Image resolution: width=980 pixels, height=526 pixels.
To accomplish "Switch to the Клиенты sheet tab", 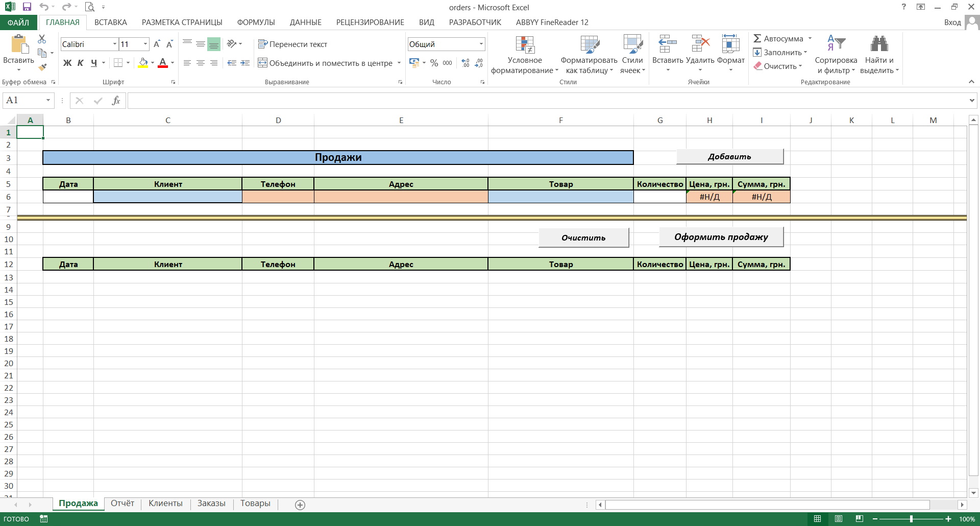I will [165, 504].
